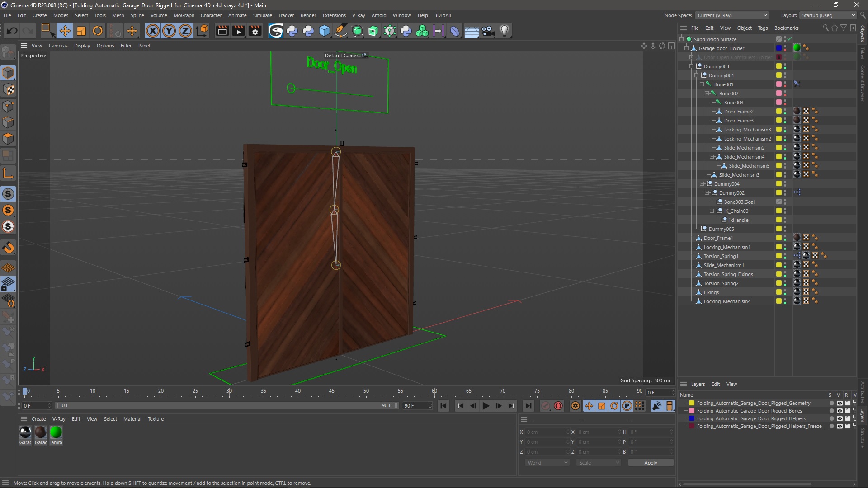Image resolution: width=868 pixels, height=488 pixels.
Task: Go to end of animation button
Action: [528, 406]
